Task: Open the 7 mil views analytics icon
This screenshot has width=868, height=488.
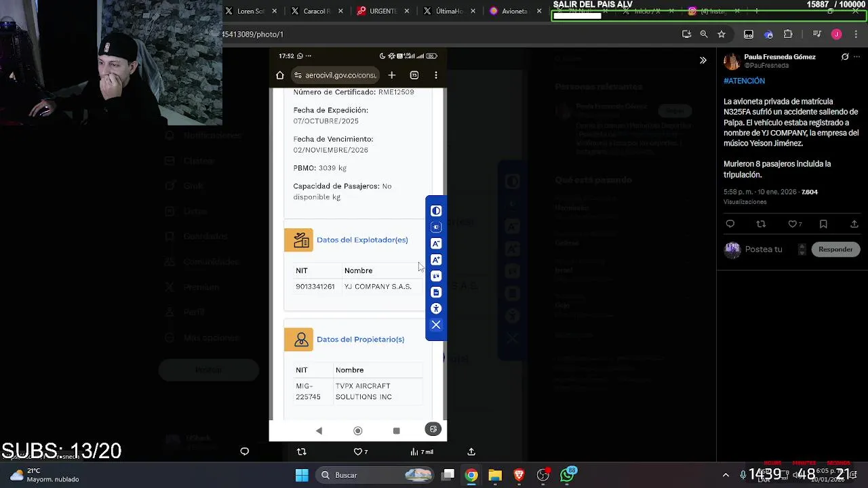Action: 422,451
